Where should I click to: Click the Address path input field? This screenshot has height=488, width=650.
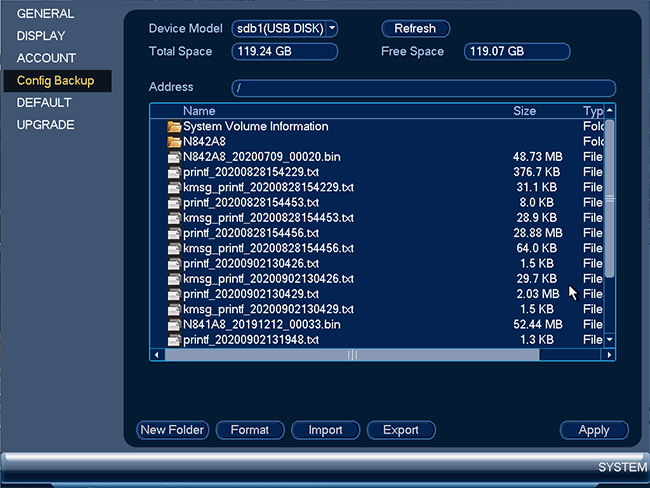click(x=424, y=88)
